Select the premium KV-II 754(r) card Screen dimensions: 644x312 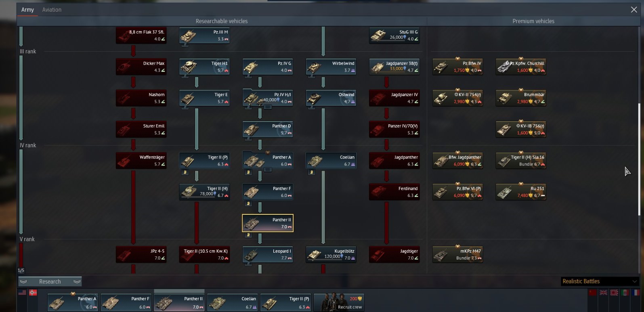(457, 98)
